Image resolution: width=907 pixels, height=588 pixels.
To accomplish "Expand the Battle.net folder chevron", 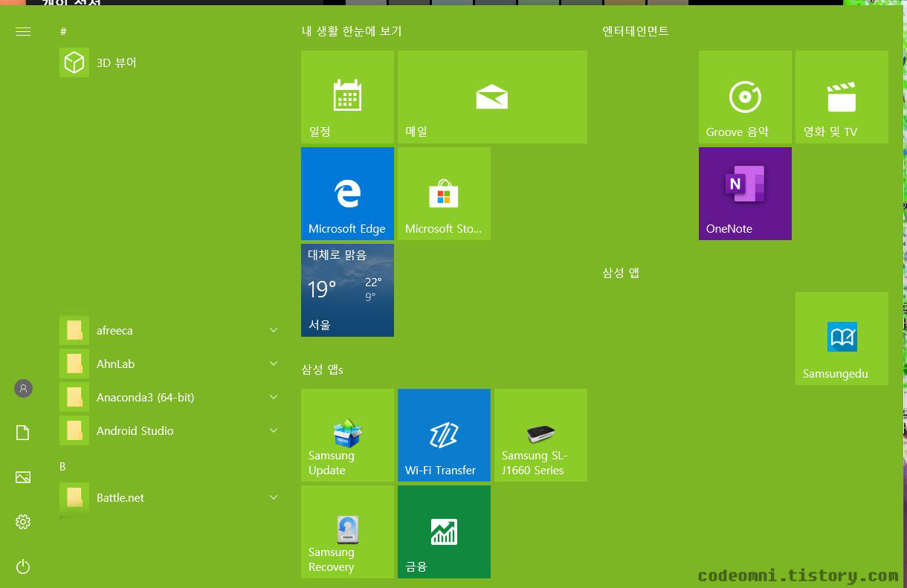I will tap(273, 497).
